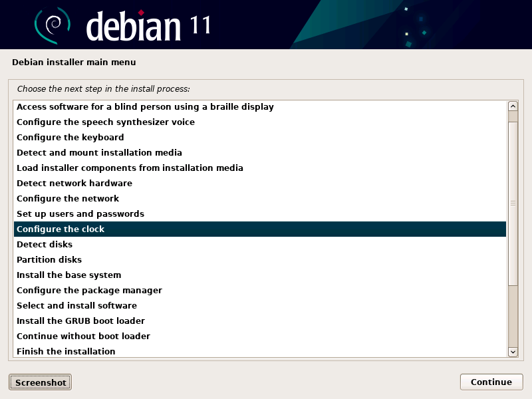Pick the 'Detect disks' step
The width and height of the screenshot is (532, 399).
pyautogui.click(x=260, y=244)
